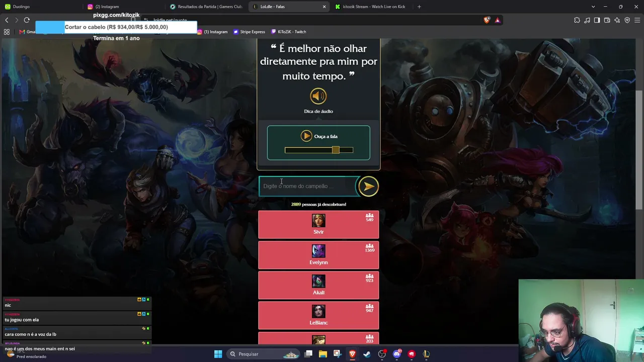Open the kitozik Stream Kick tab
This screenshot has width=644, height=362.
(x=371, y=7)
